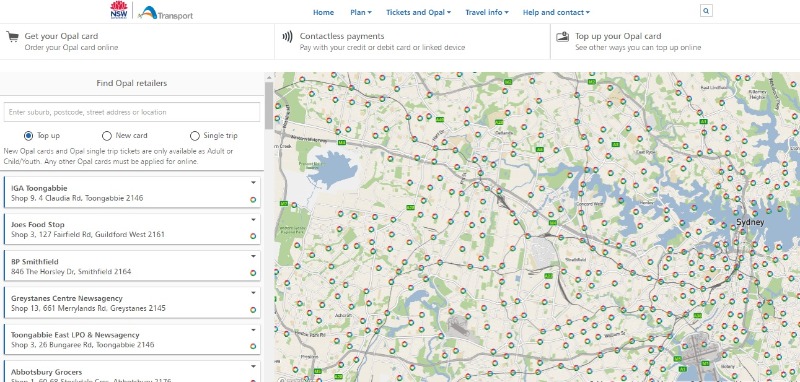Click the top up card icon
Image resolution: width=800 pixels, height=382 pixels.
[562, 37]
